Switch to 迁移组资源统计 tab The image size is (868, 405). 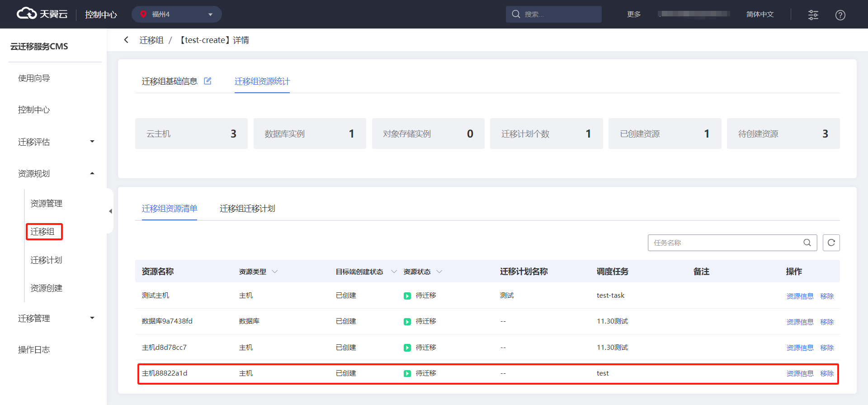click(x=262, y=81)
